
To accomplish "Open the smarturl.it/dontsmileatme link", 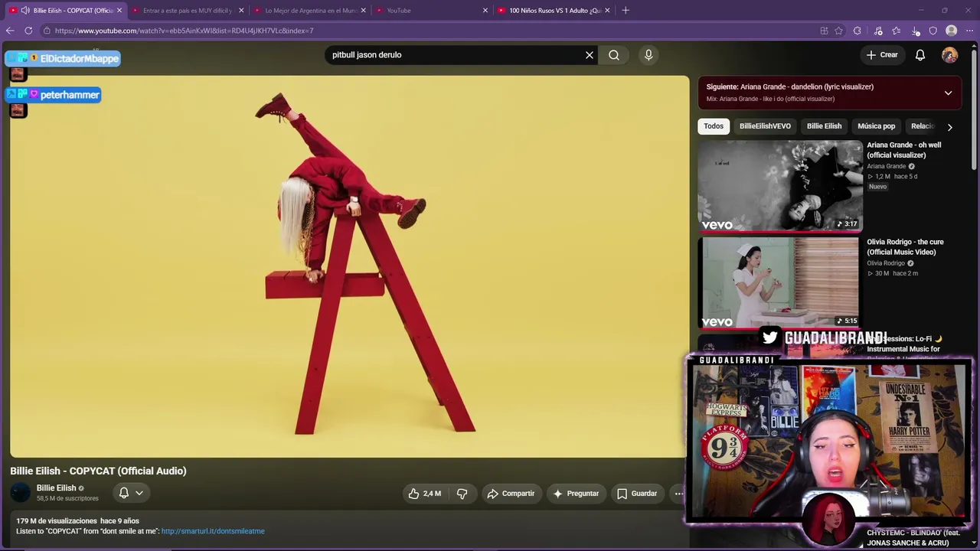I will (x=213, y=531).
